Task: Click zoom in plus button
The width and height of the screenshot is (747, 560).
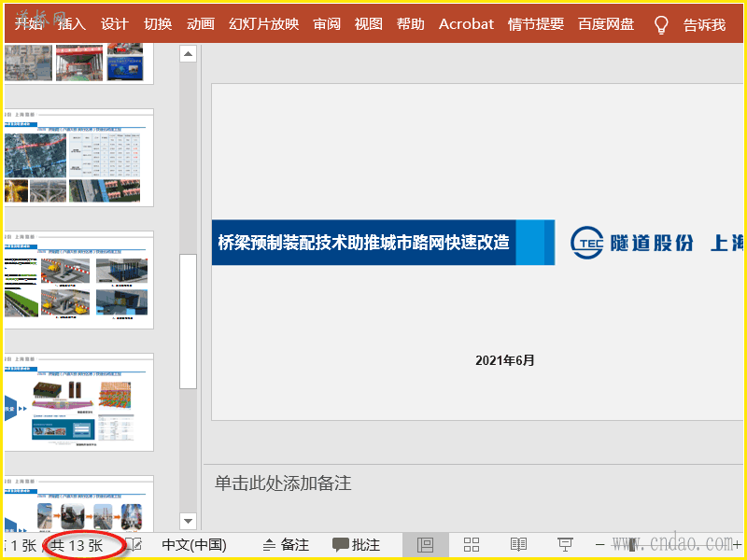Action: 737,544
